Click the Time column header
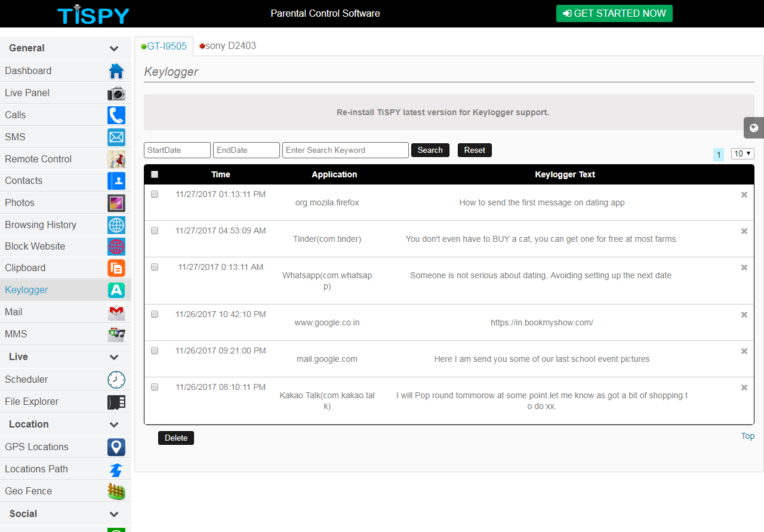 coord(221,174)
